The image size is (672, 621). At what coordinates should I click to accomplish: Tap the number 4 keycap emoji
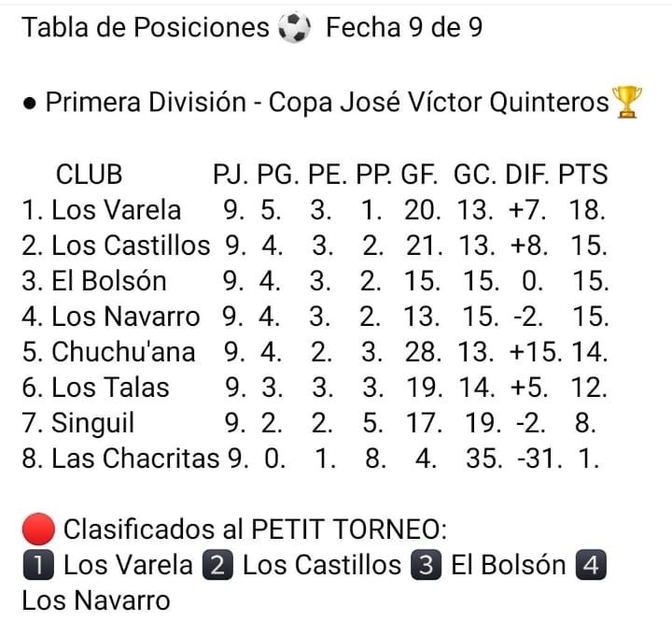[x=591, y=565]
